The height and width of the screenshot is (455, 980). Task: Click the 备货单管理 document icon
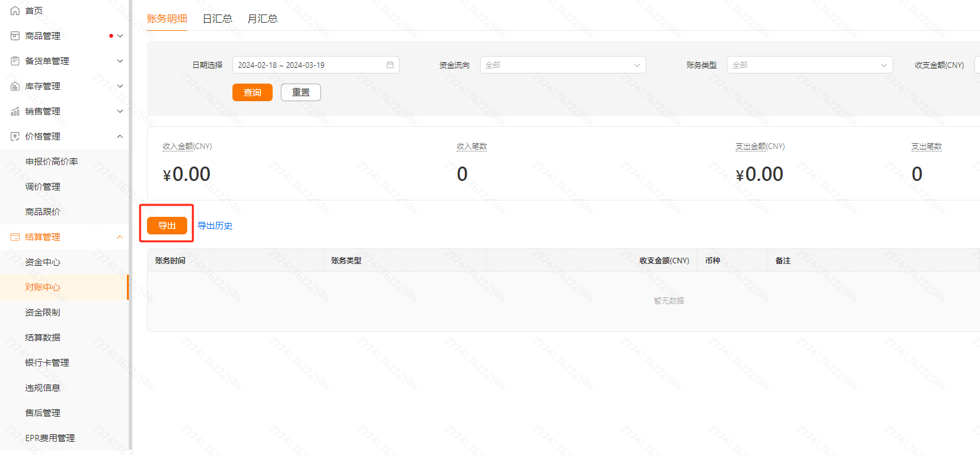point(15,61)
